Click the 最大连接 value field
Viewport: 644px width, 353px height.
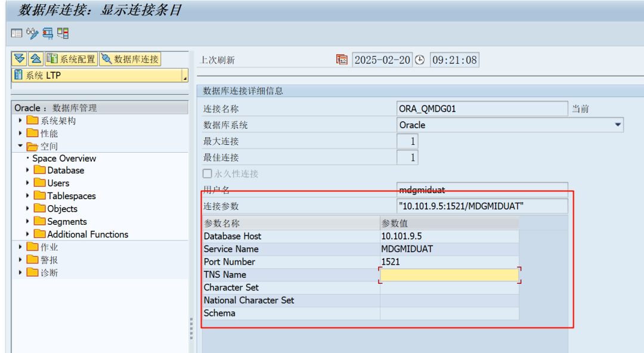[407, 141]
